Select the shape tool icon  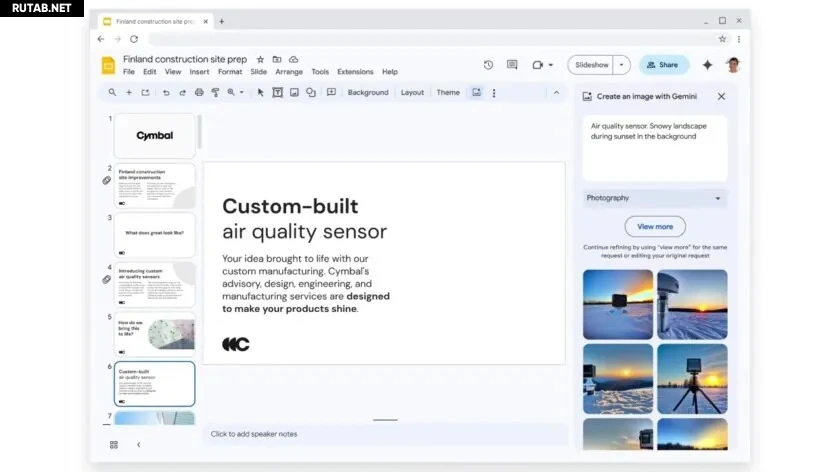pos(310,93)
